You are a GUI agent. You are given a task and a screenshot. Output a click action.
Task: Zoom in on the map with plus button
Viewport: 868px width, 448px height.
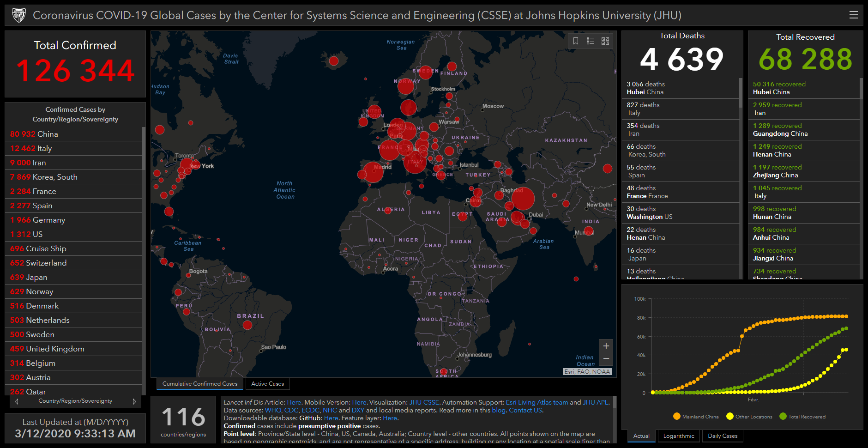(x=606, y=346)
